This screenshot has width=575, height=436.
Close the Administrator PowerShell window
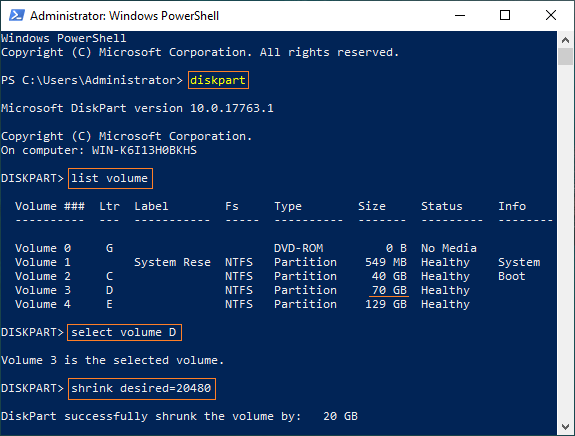point(551,15)
